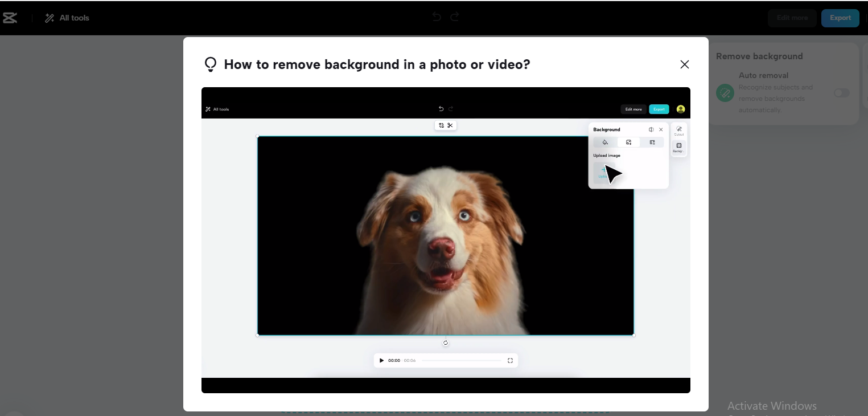The width and height of the screenshot is (868, 416).
Task: Select the Cutout tool in the right toolbar
Action: [678, 130]
